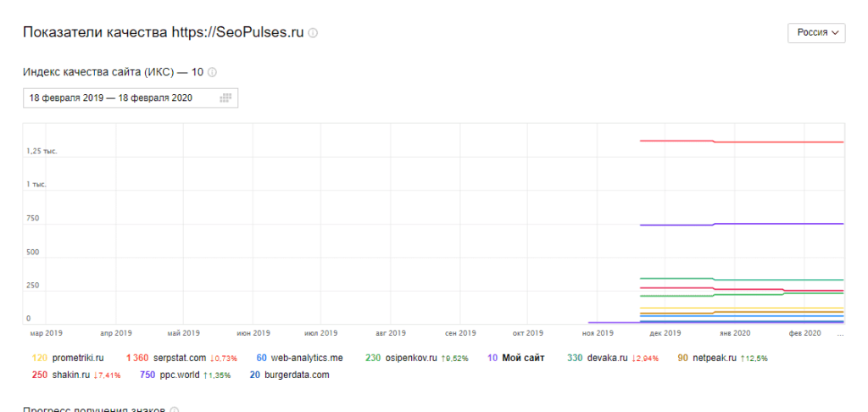Click the ↓2,94% change for devaka.ru

(x=645, y=359)
